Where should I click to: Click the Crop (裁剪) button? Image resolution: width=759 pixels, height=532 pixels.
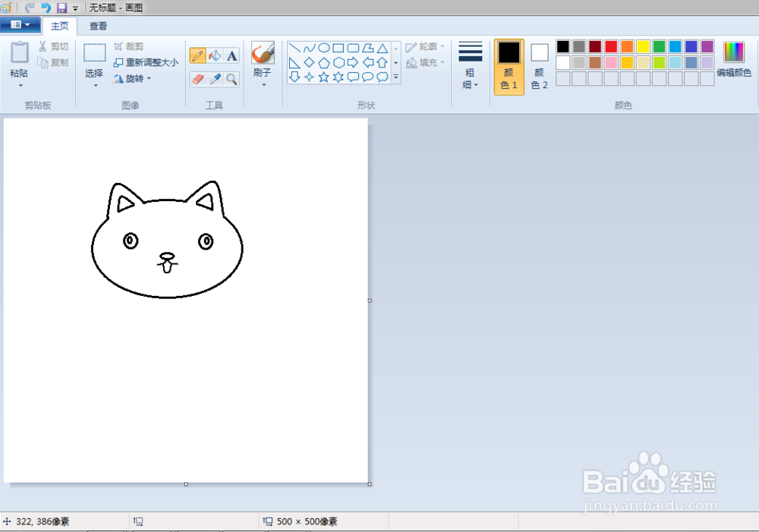[x=129, y=46]
